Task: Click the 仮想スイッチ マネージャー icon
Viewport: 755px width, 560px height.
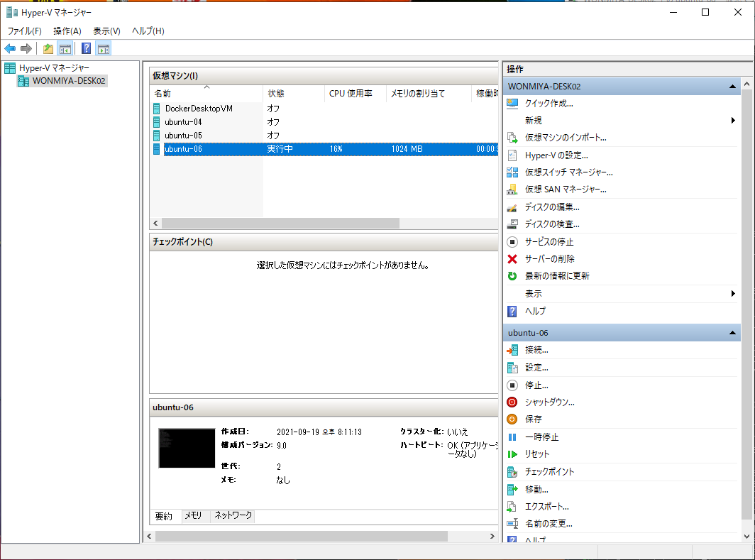Action: (x=512, y=172)
